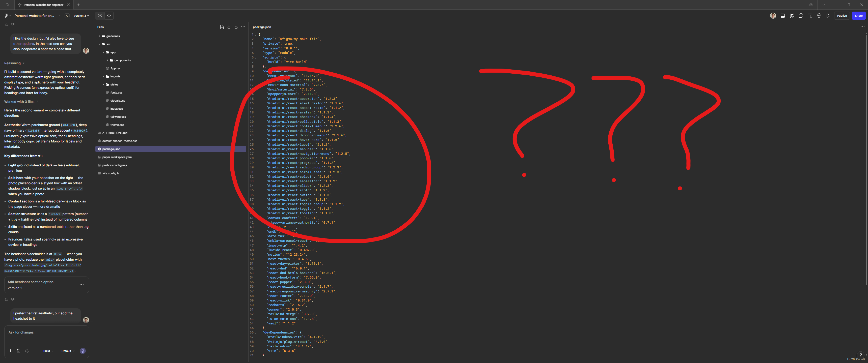
Task: Switch to code view toggle
Action: (109, 15)
